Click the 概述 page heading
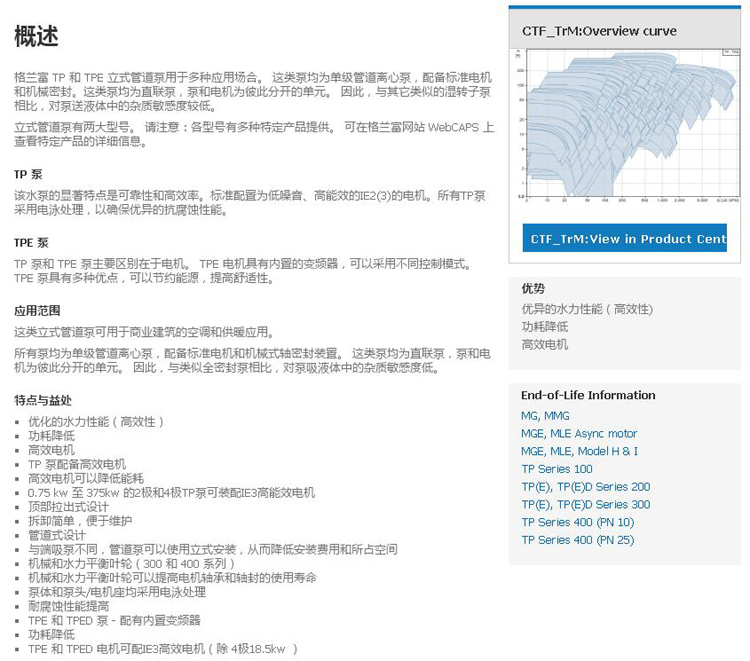Viewport: 750px width, 661px height. (x=36, y=36)
